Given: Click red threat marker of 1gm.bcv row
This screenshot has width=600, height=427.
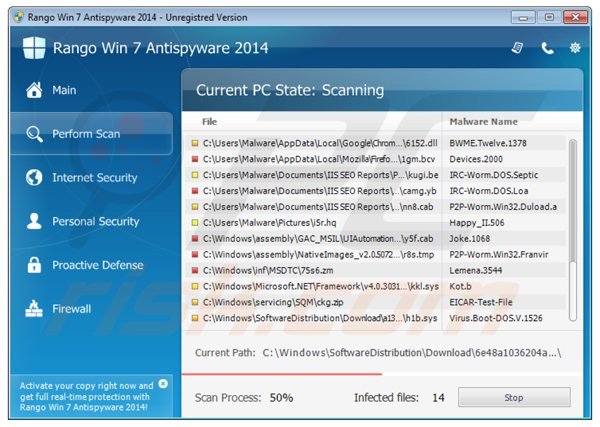Looking at the screenshot, I should [195, 159].
